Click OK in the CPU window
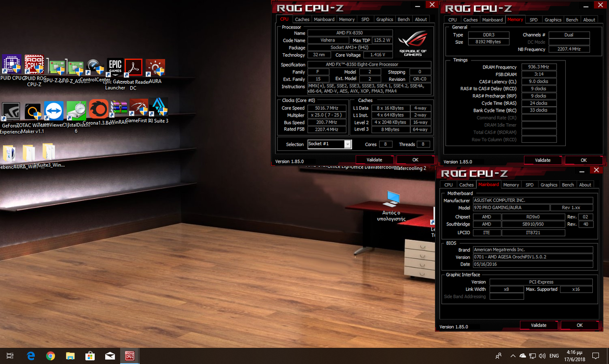Screen dimensions: 609x364 coord(415,160)
